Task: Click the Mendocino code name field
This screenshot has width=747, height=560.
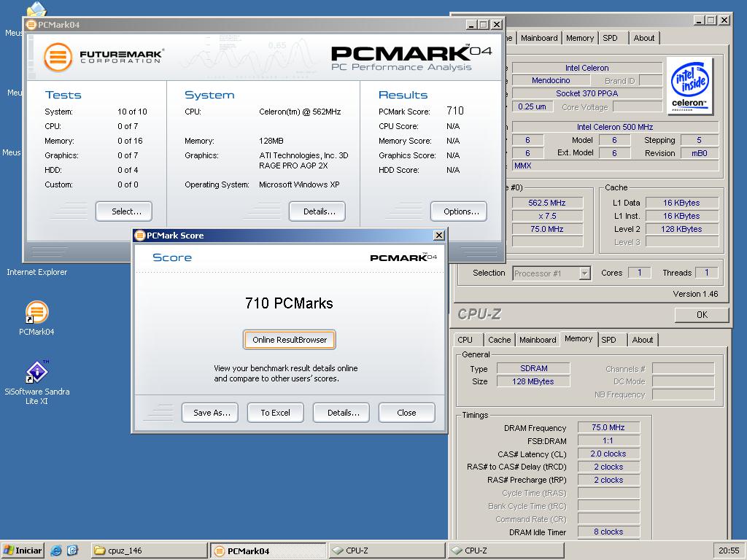Action: click(551, 80)
